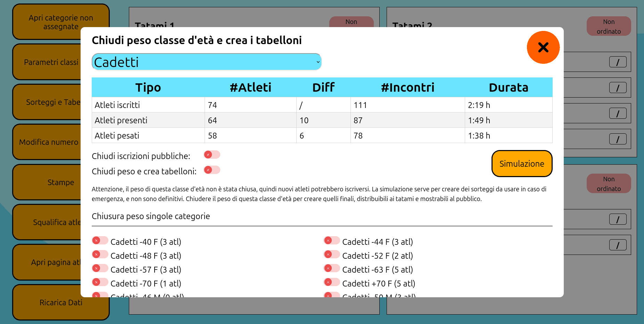
Task: Enable the Cadetti -63 F toggle
Action: pos(332,268)
